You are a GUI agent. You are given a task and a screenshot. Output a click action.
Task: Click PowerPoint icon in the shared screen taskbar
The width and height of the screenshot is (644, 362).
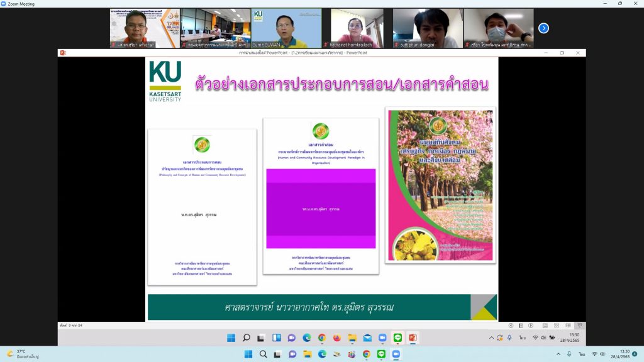413,338
